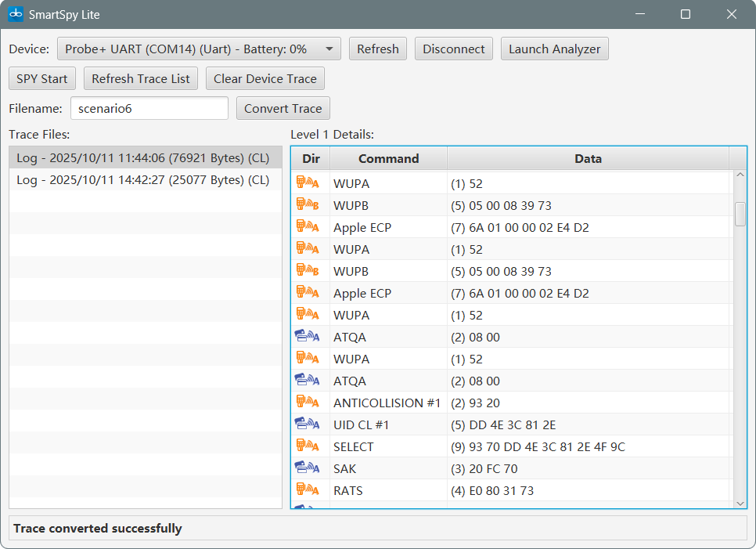Screen dimensions: 756x549
Task: Click data cell '(9) 93 70 DD 4E 3C 81 2E 4F 9C'
Action: (x=588, y=446)
